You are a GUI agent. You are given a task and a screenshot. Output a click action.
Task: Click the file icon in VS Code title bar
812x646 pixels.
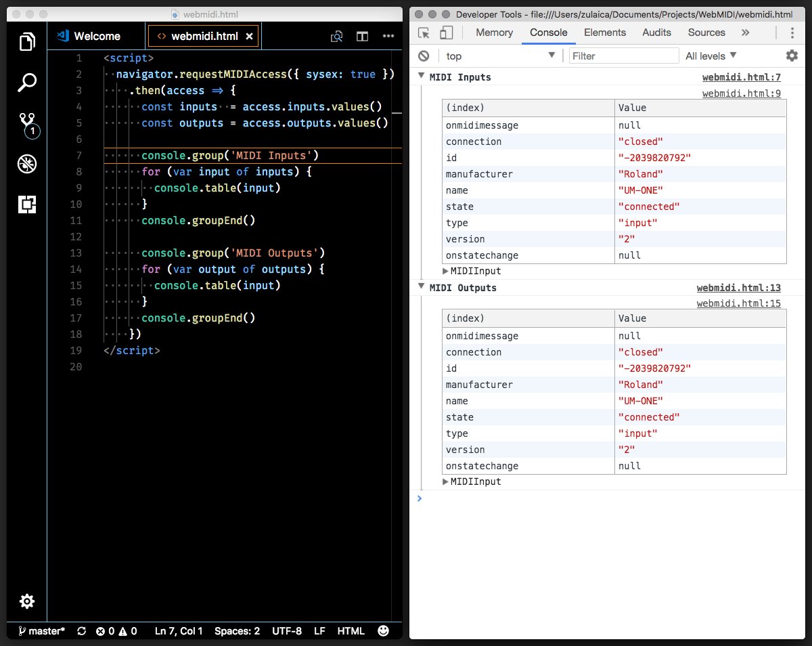click(x=175, y=14)
